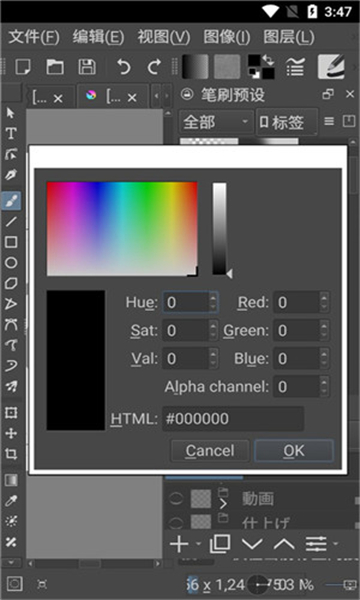This screenshot has height=600, width=360.
Task: Open the 文件(F) menu
Action: point(34,37)
